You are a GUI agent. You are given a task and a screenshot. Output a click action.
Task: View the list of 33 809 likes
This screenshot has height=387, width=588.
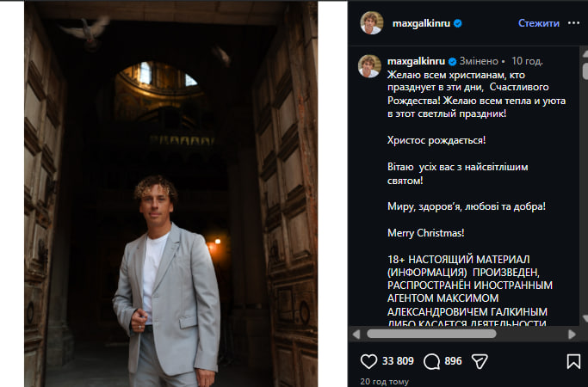398,361
